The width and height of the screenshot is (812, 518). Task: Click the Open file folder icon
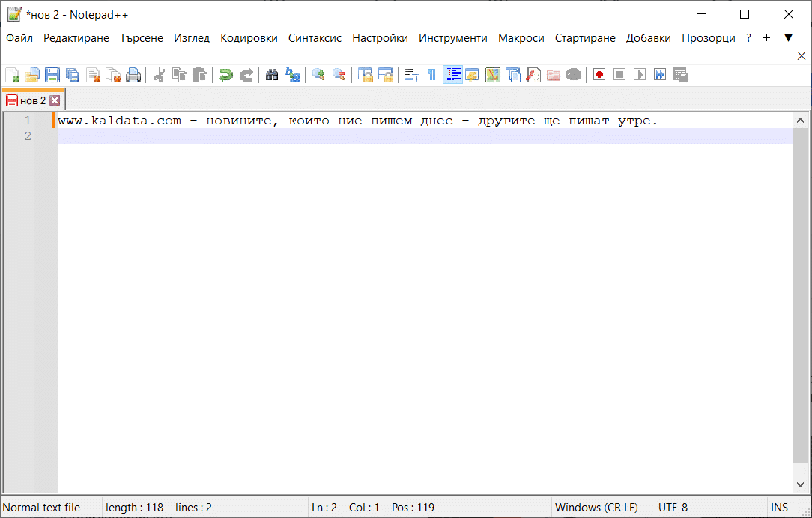32,75
